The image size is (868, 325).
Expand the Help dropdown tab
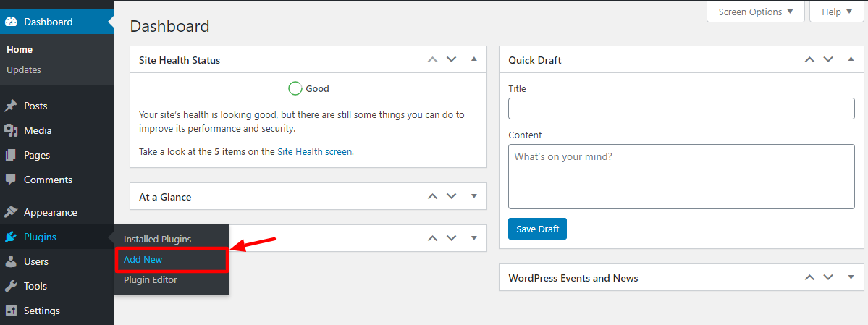tap(837, 12)
